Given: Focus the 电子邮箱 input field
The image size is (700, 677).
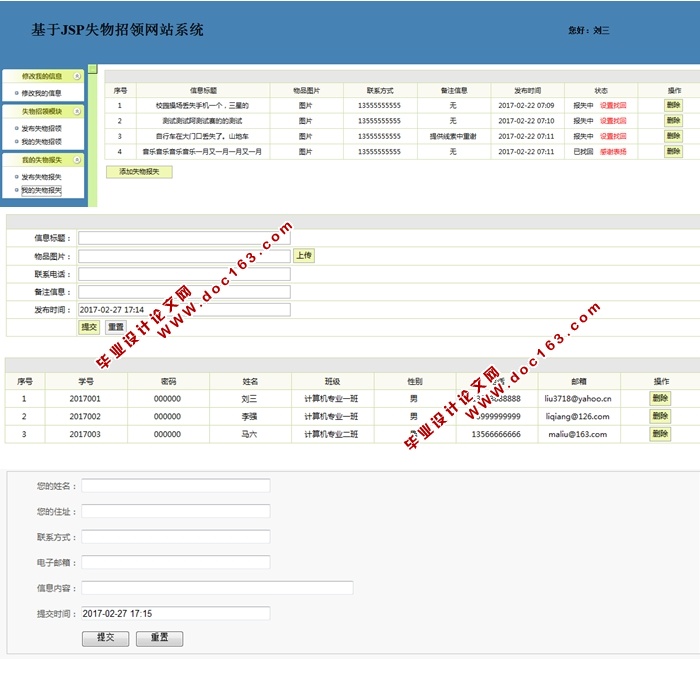Looking at the screenshot, I should 176,562.
